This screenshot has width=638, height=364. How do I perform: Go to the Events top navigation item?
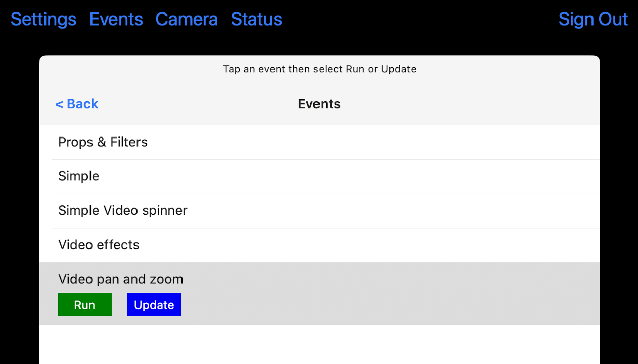pyautogui.click(x=116, y=19)
